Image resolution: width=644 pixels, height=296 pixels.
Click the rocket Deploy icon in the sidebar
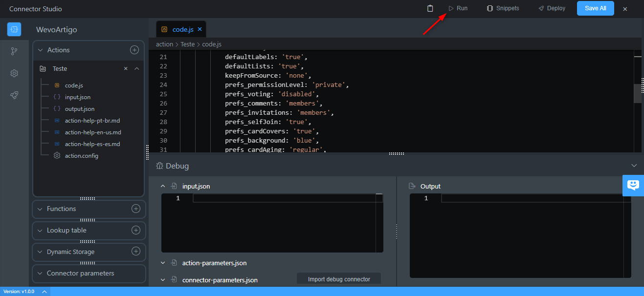pyautogui.click(x=14, y=95)
